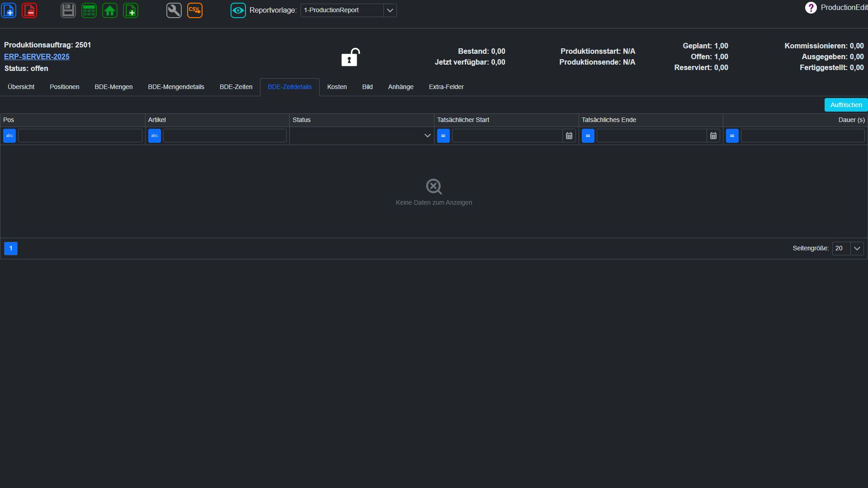Focus the Pos filter input field
Image resolution: width=868 pixels, height=488 pixels.
click(x=80, y=136)
